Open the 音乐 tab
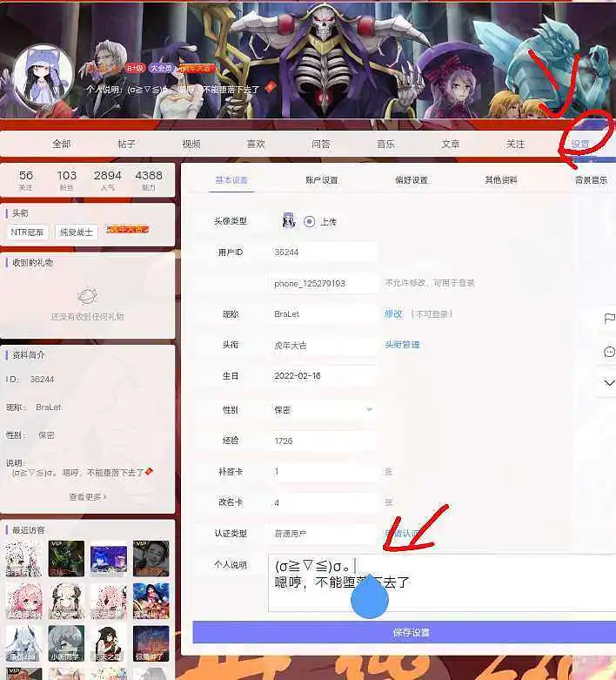 point(385,144)
